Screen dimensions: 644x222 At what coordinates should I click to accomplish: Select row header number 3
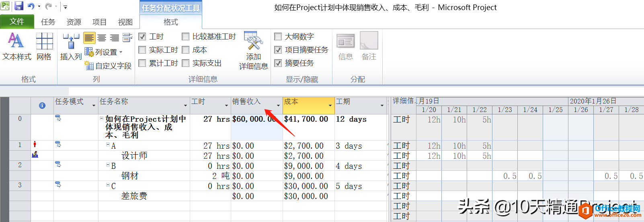coord(20,185)
